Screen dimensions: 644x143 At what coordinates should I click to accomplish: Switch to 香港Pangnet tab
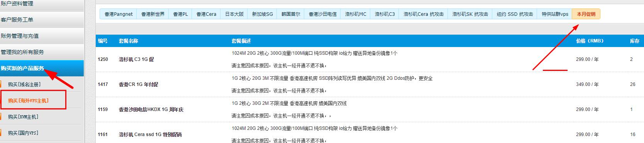[x=119, y=14]
